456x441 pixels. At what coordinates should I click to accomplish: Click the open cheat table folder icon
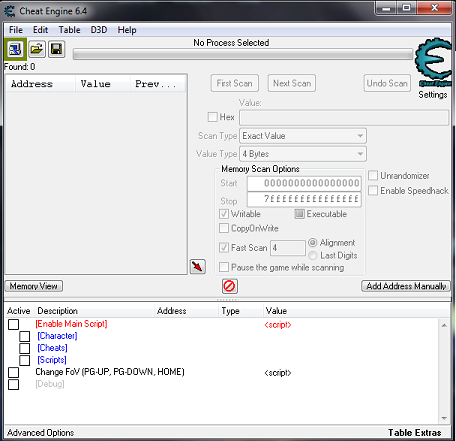pyautogui.click(x=37, y=49)
